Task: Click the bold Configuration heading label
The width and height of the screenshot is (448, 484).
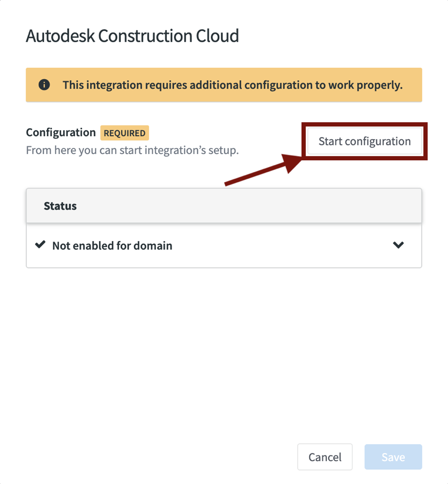Action: coord(61,132)
